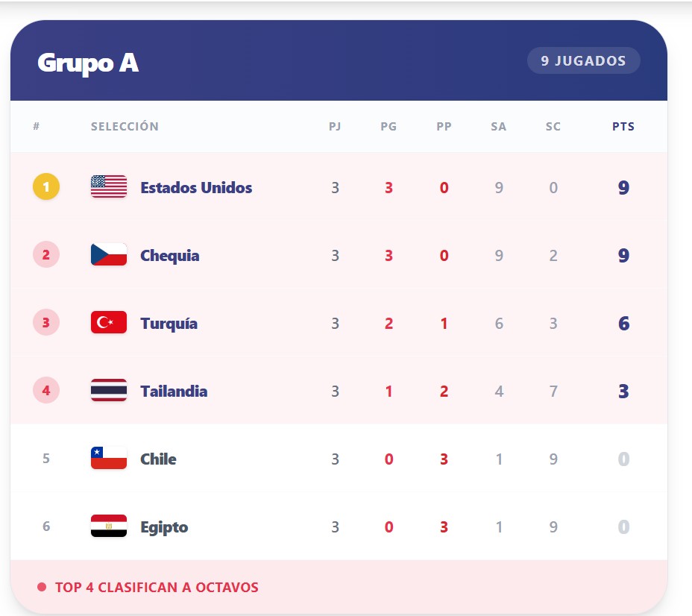Sort by the SELECCIÓN column header

coord(125,127)
